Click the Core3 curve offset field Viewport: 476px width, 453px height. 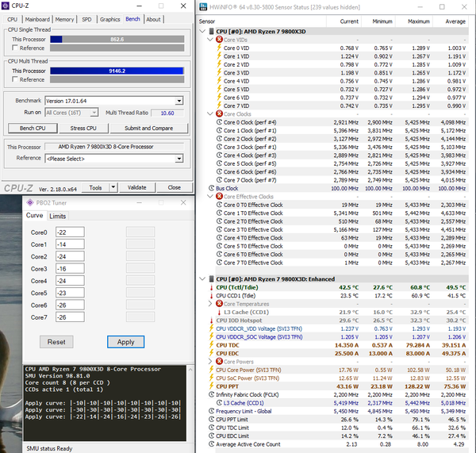(70, 269)
